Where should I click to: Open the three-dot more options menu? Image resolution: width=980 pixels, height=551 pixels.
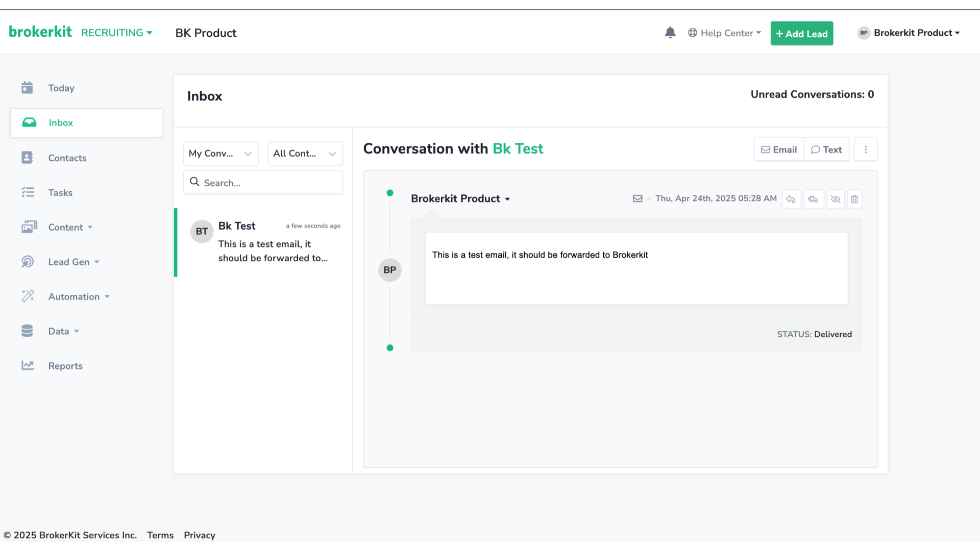coord(866,149)
